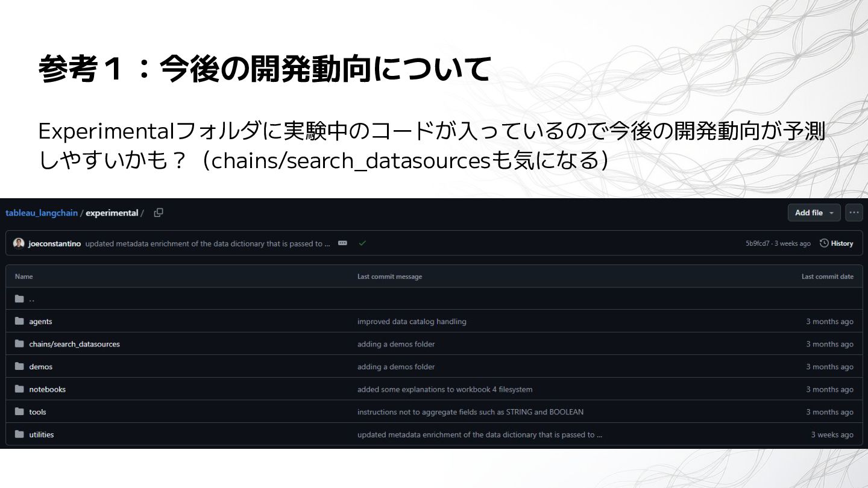Open the three-dot more options menu
868x488 pixels.
click(x=854, y=213)
